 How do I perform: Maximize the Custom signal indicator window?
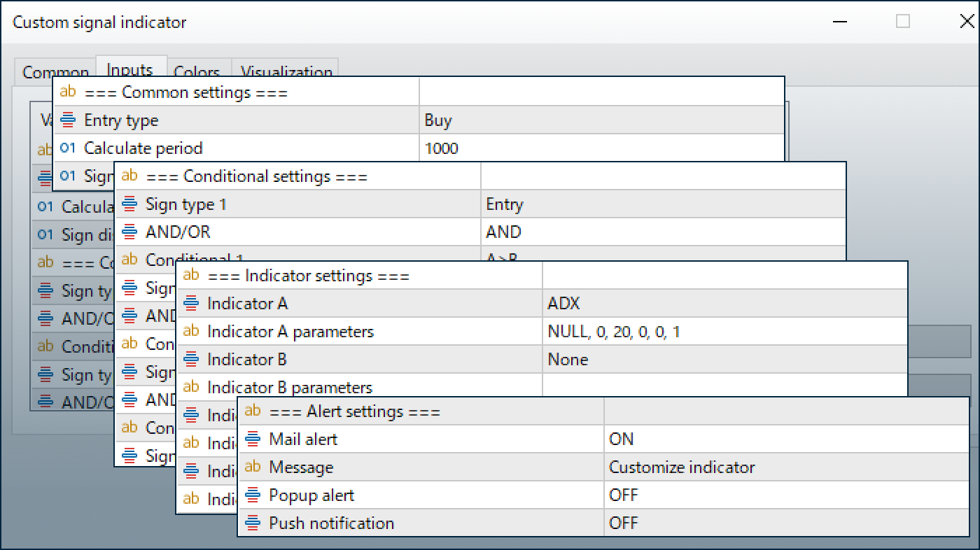click(x=903, y=22)
